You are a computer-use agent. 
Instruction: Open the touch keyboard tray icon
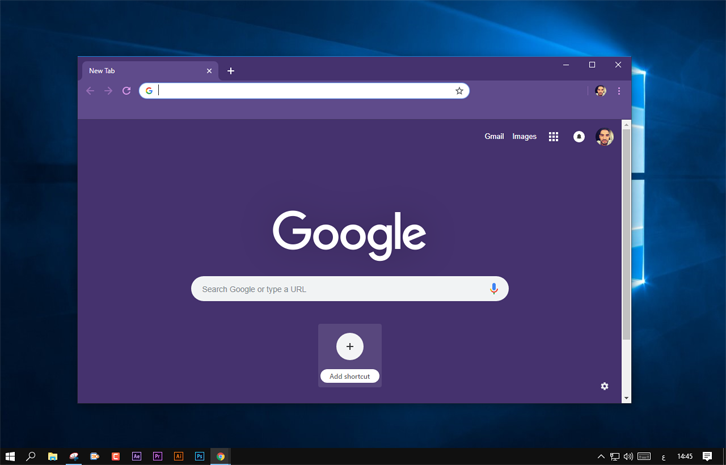(644, 456)
